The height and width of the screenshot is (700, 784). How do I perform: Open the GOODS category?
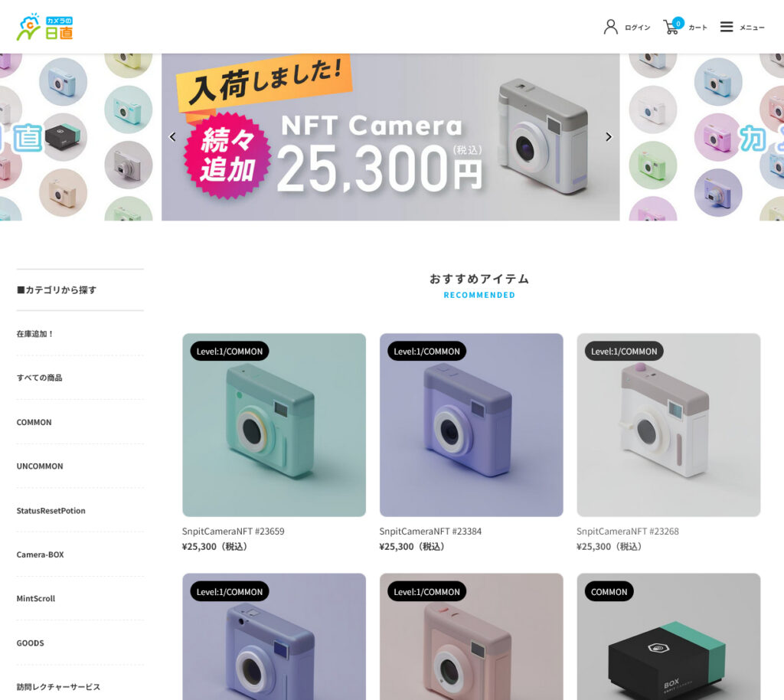(x=31, y=643)
